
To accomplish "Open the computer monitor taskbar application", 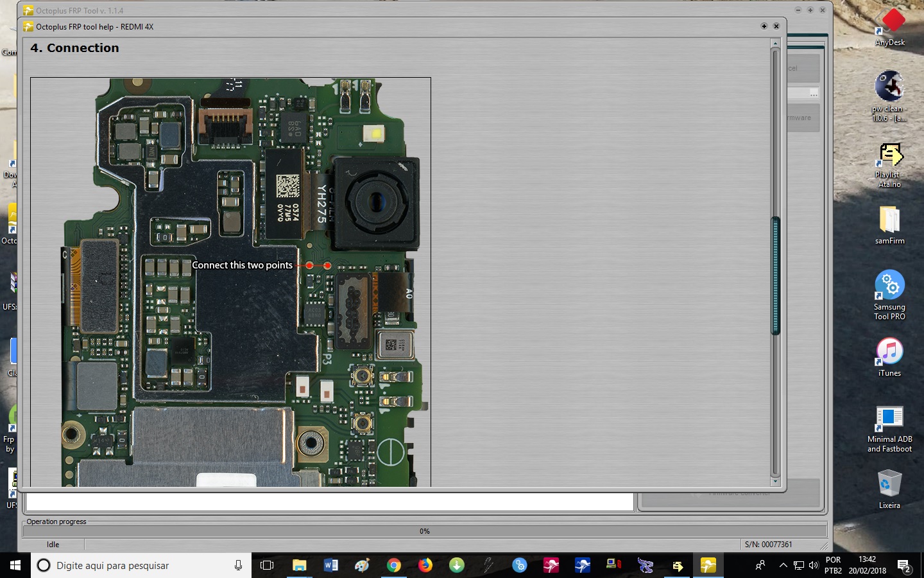I will [613, 565].
